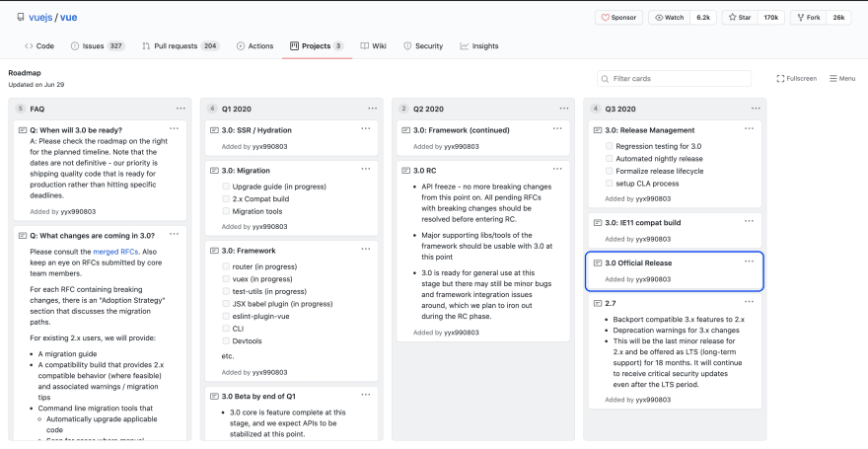Viewport: 868px width, 449px height.
Task: Open the FAQ column options menu
Action: click(x=180, y=108)
